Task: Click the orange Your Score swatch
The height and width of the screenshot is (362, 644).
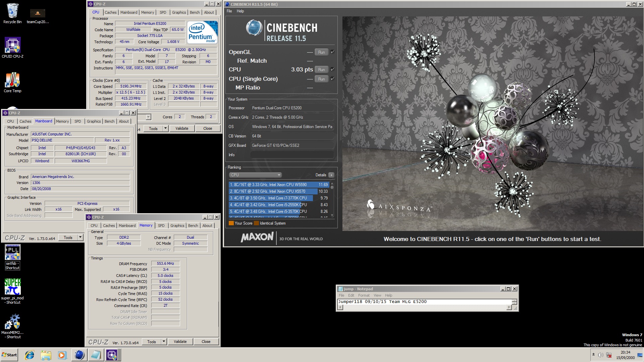Action: click(231, 223)
